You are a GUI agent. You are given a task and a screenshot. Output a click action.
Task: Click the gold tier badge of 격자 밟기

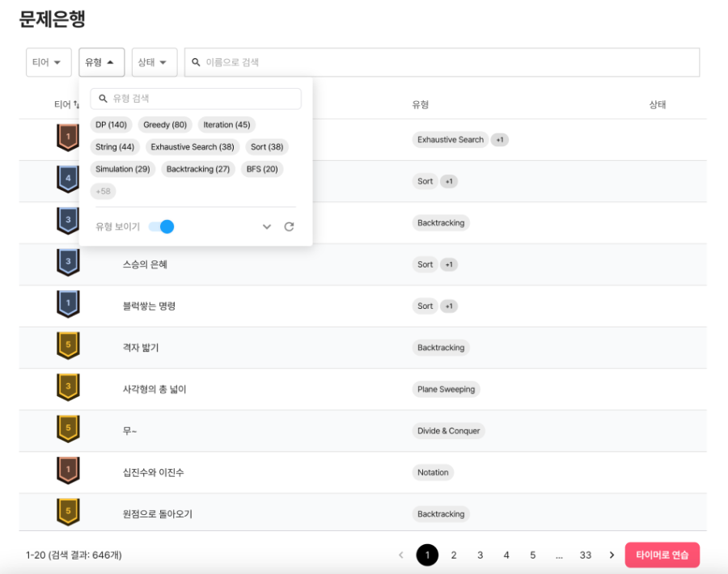(68, 345)
